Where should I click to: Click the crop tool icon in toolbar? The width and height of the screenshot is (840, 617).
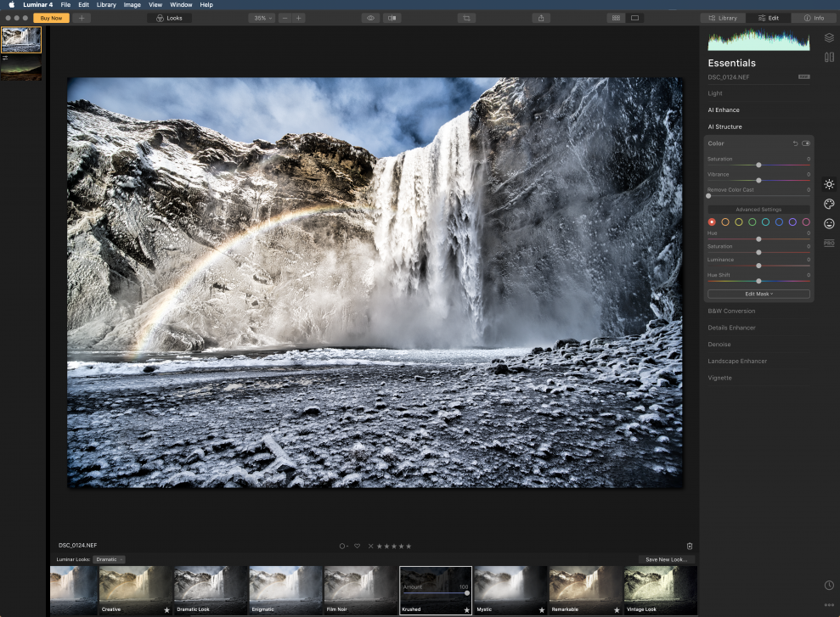pyautogui.click(x=466, y=18)
